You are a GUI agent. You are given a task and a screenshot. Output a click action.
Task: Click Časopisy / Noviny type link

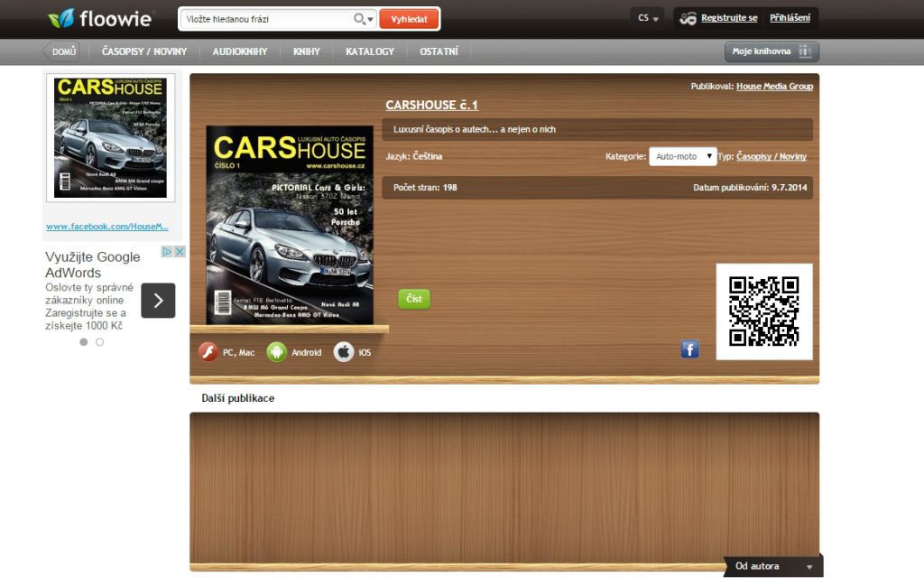click(x=772, y=156)
